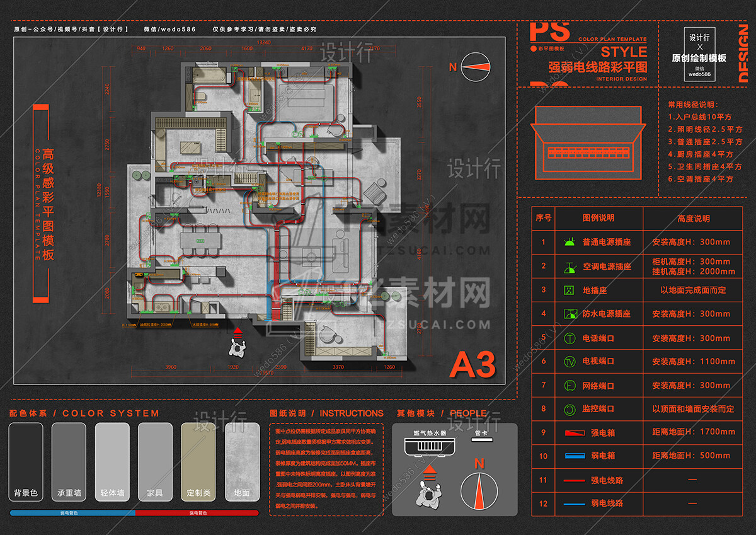This screenshot has width=756, height=535.
Task: Click the 图例说明 table header
Action: click(x=598, y=218)
